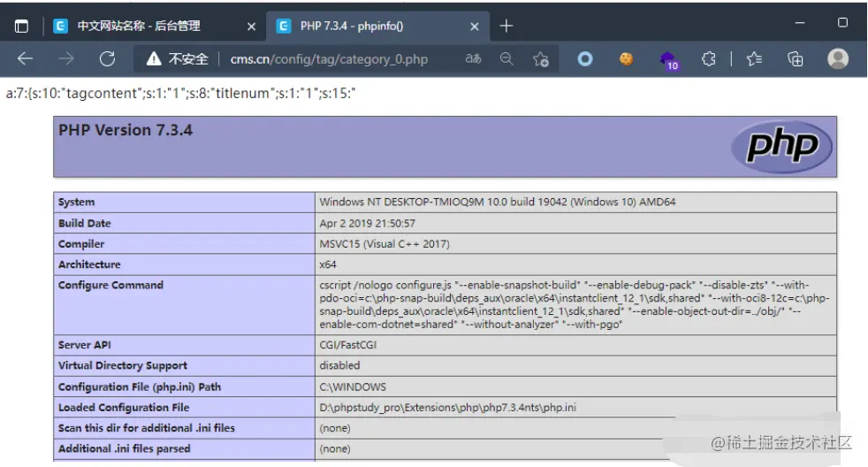Click the Architecture row label
The width and height of the screenshot is (868, 467).
[89, 264]
